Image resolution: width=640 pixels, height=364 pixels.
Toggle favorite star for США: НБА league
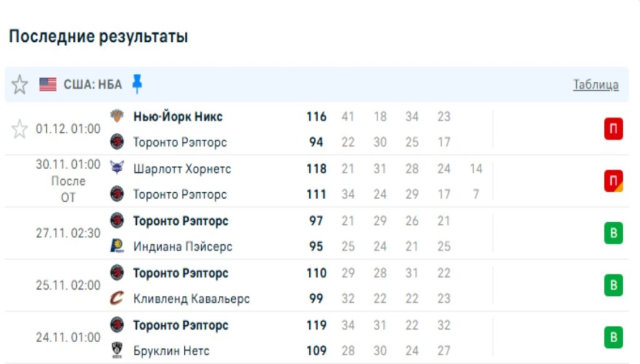(20, 84)
